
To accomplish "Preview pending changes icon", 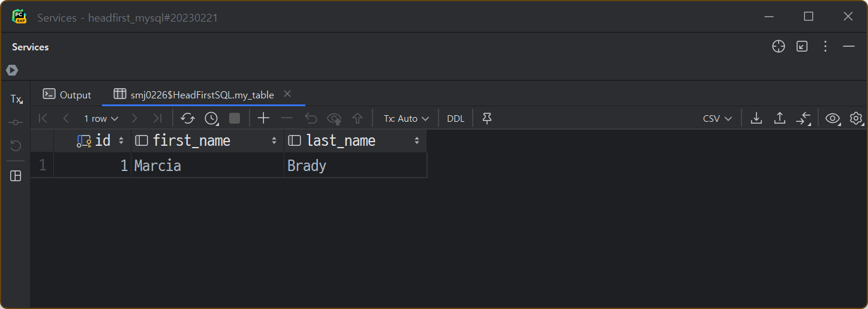I will pos(334,118).
